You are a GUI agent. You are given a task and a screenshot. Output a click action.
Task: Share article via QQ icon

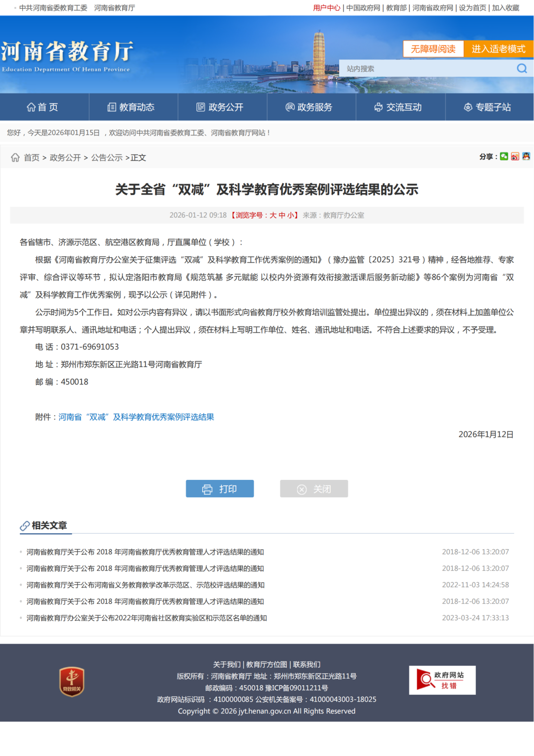point(526,156)
